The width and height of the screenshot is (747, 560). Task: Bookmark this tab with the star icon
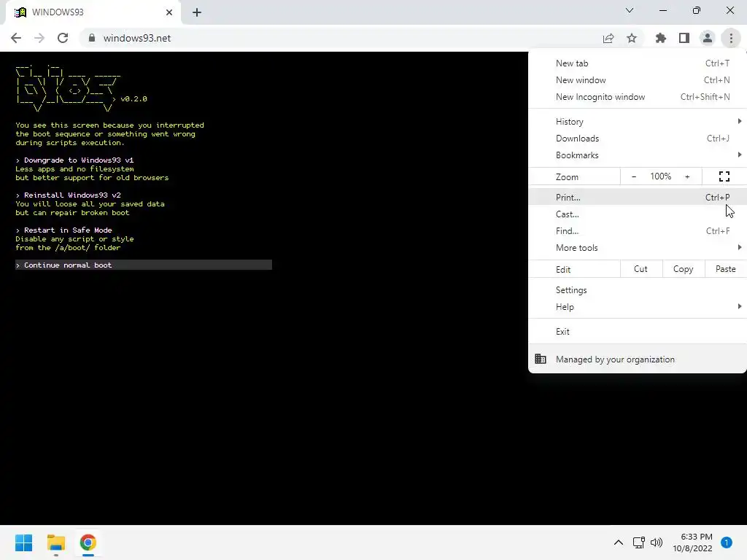632,38
